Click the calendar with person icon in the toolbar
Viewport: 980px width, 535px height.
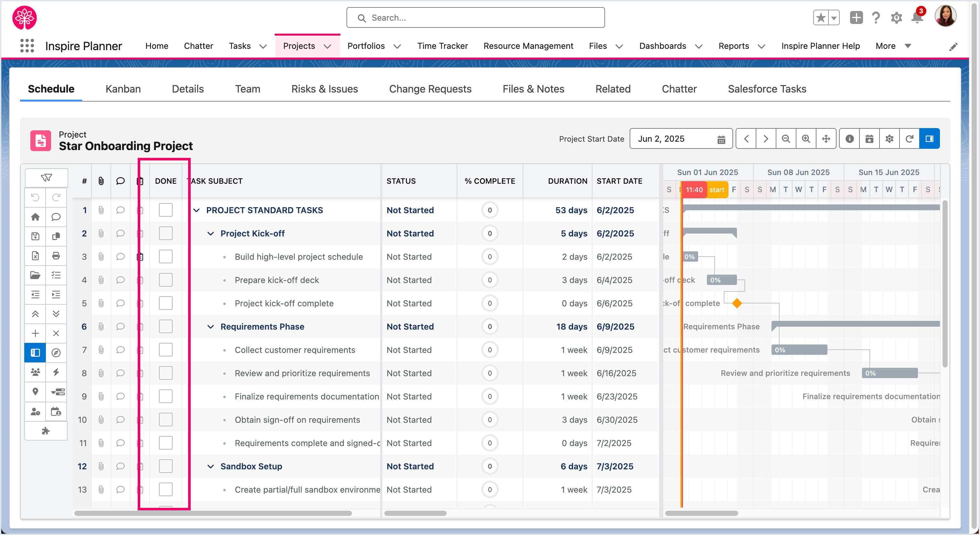point(56,411)
